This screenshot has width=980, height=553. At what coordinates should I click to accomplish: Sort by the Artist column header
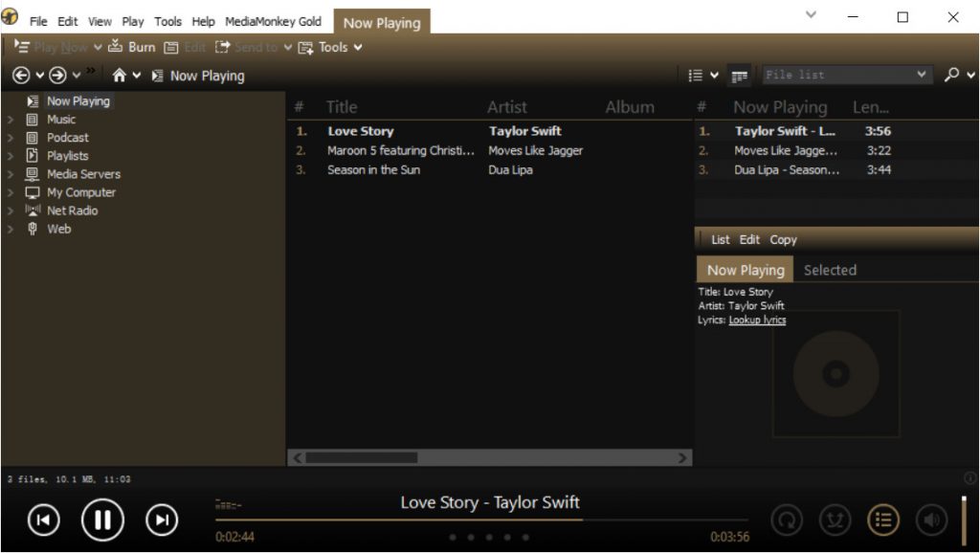507,107
